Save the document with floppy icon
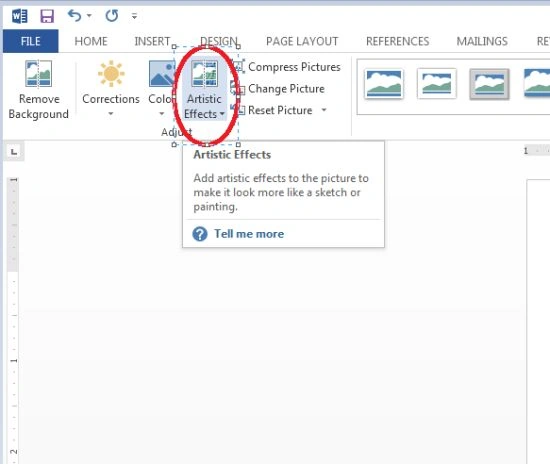Screen dimensions: 550x464 (x=47, y=16)
